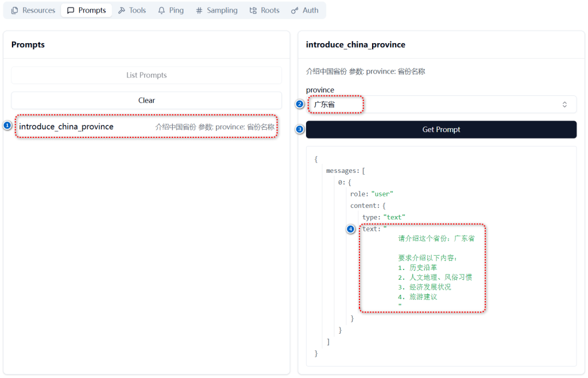Click the messages key in JSON result
The image size is (588, 378).
tap(343, 171)
